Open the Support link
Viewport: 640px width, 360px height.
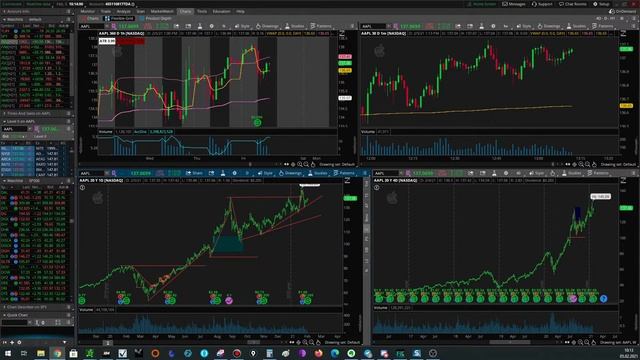(542, 4)
